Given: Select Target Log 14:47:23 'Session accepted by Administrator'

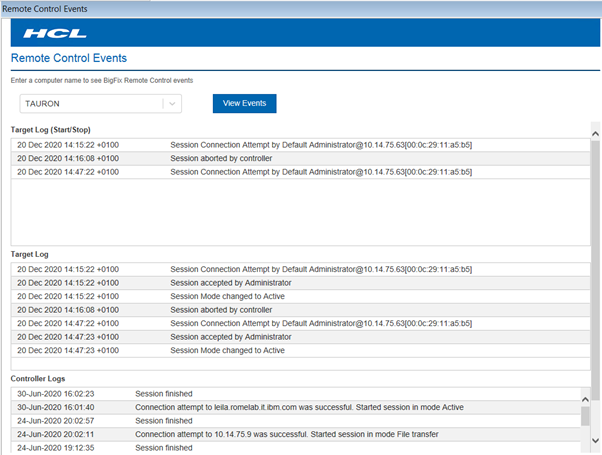Looking at the screenshot, I should (231, 337).
